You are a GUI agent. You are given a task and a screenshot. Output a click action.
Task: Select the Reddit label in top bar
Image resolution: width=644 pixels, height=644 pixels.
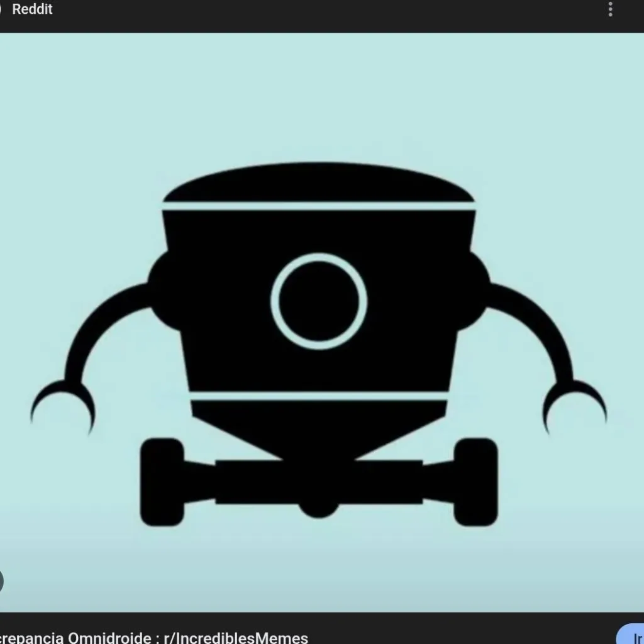(32, 9)
